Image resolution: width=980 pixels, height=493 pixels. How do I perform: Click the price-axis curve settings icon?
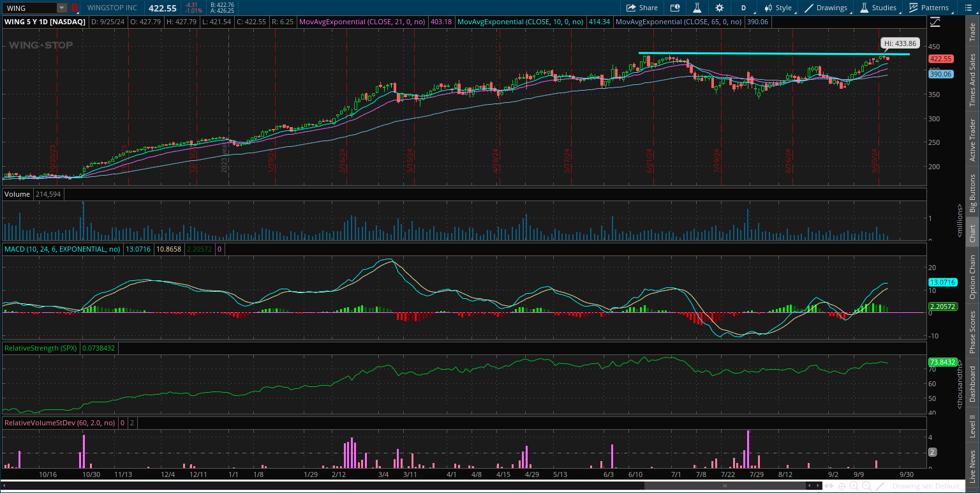[x=935, y=22]
